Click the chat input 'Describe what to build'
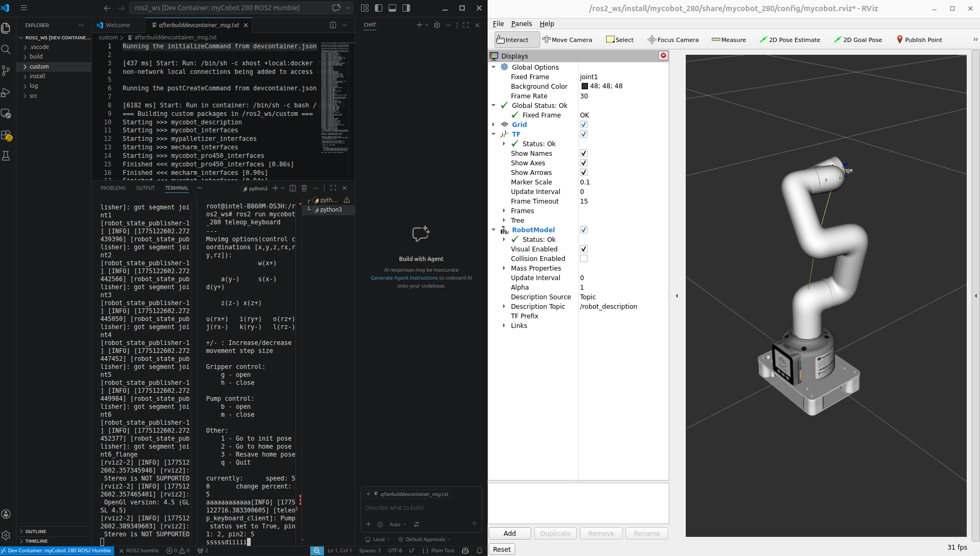The image size is (980, 556). pos(421,508)
